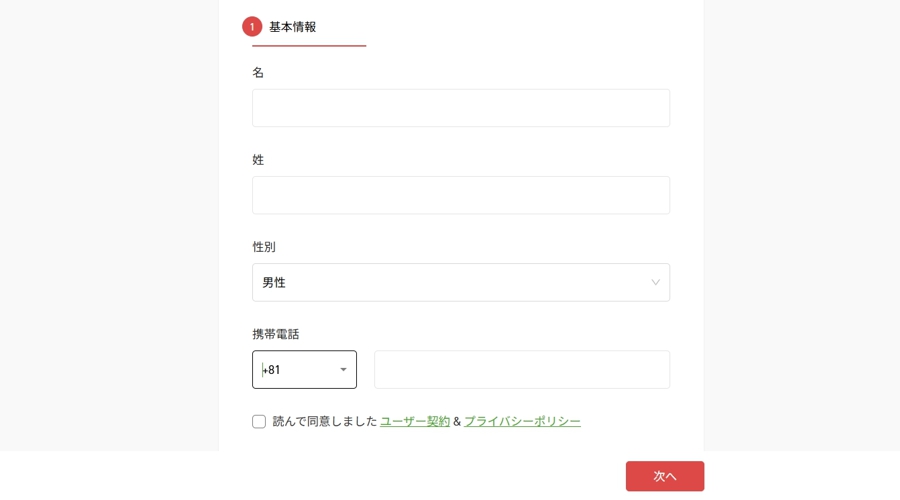Screen dimensions: 900x500
Task: Focus the 名 text input field
Action: tap(461, 108)
